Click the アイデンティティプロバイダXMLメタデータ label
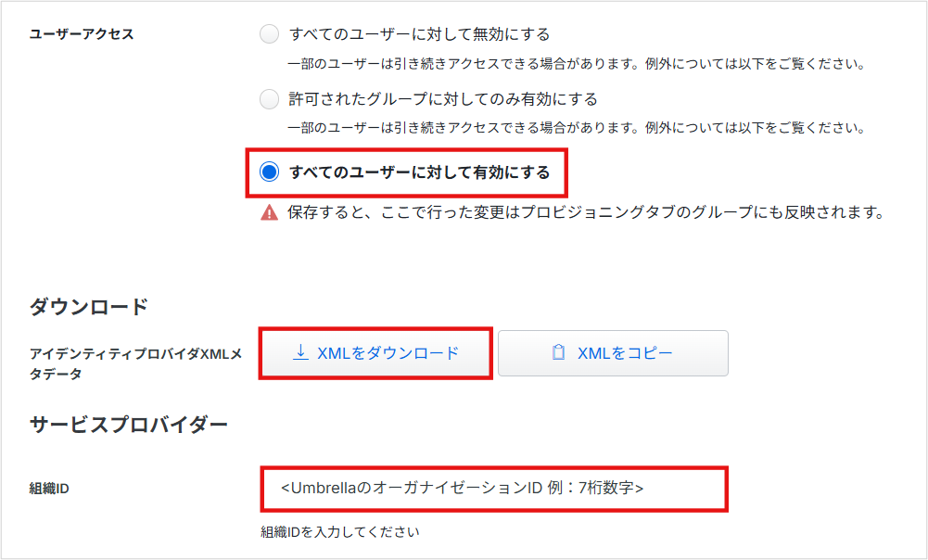Screen dimensions: 928x560 point(134,363)
